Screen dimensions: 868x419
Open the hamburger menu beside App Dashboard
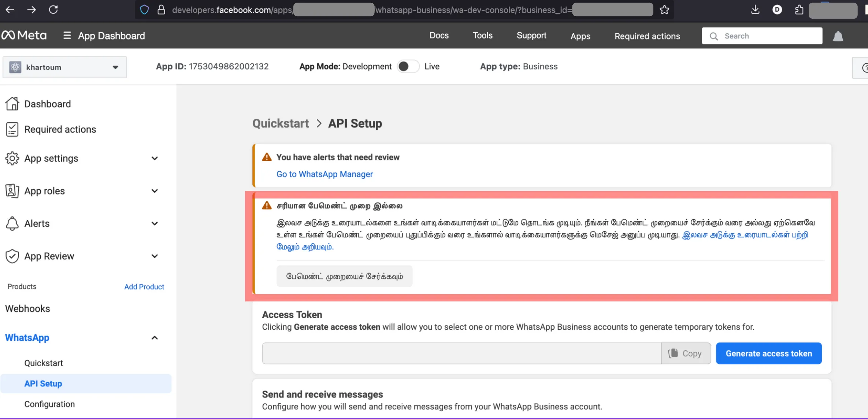(67, 36)
